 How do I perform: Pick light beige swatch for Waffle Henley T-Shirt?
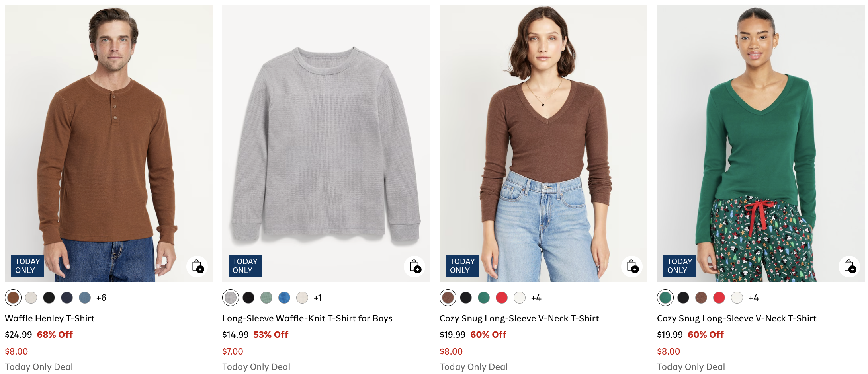coord(31,298)
